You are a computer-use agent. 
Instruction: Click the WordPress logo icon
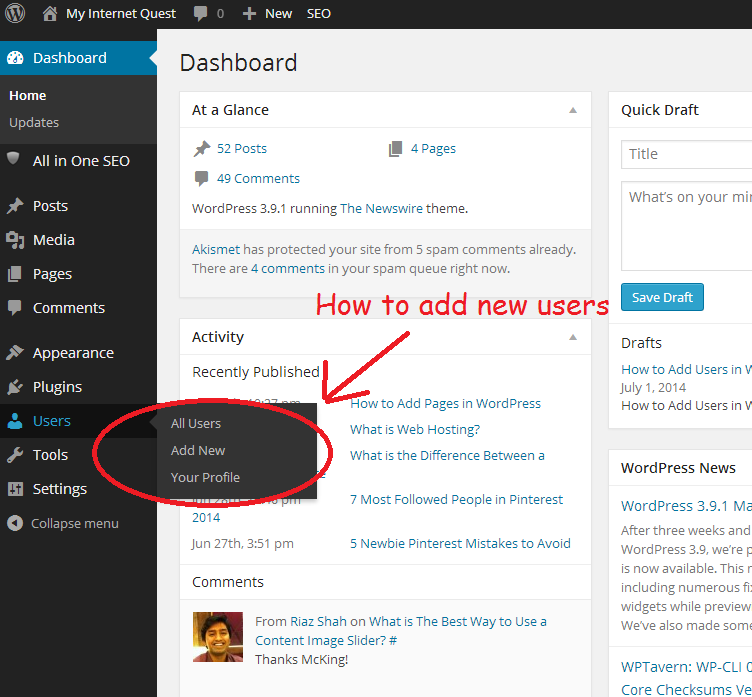[x=15, y=13]
